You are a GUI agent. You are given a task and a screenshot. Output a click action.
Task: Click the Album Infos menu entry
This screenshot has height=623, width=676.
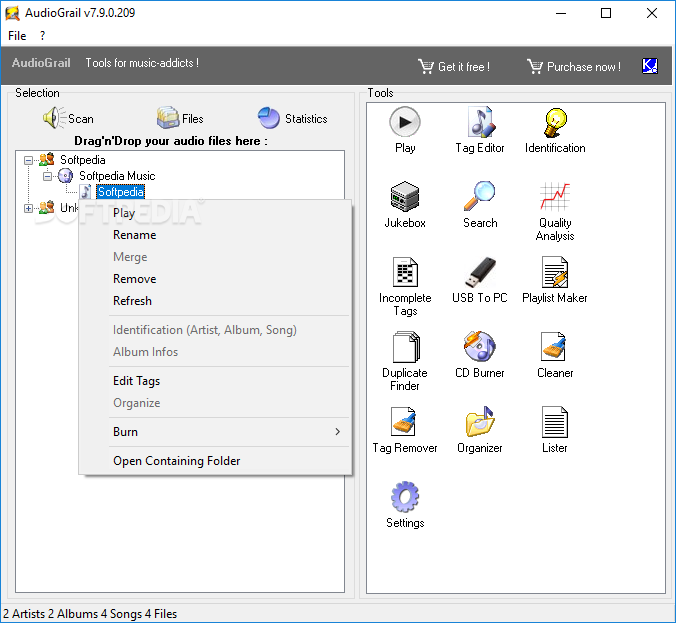[216, 352]
